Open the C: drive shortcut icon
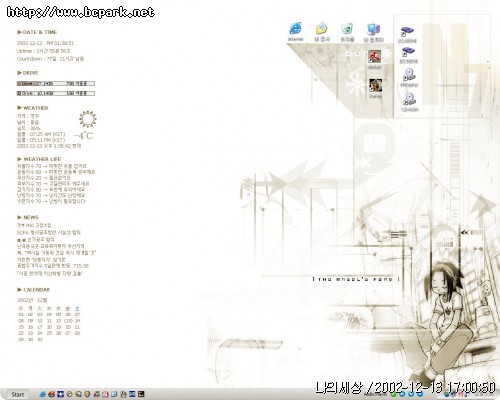500x400 pixels. pyautogui.click(x=407, y=32)
